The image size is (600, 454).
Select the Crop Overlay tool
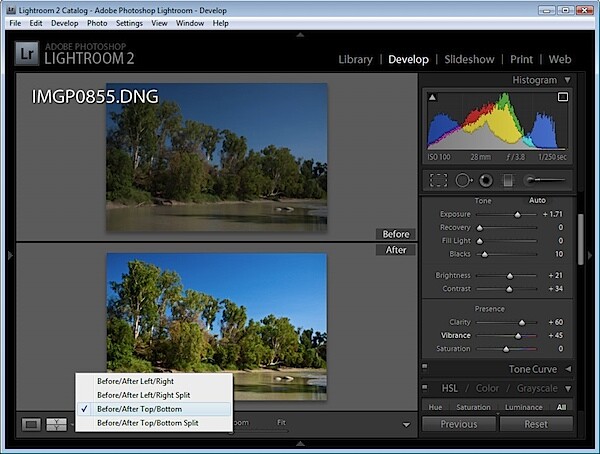pos(438,180)
